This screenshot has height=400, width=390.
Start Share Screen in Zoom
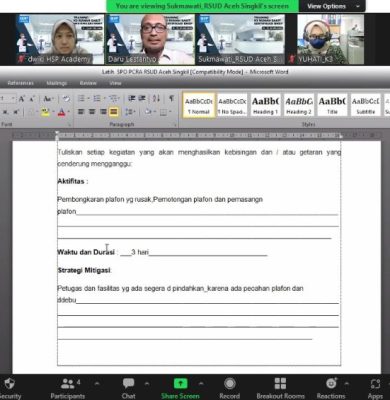point(180,388)
